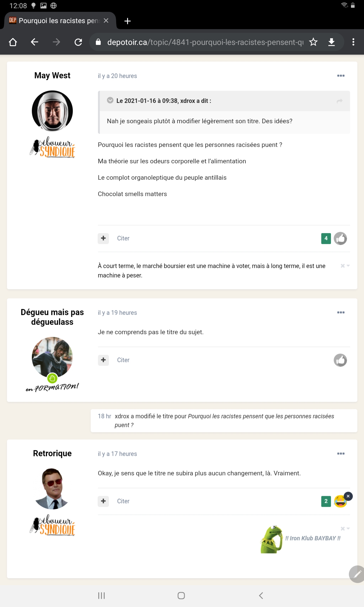Collapse the xdrox quote block
This screenshot has width=364, height=607.
tap(110, 100)
